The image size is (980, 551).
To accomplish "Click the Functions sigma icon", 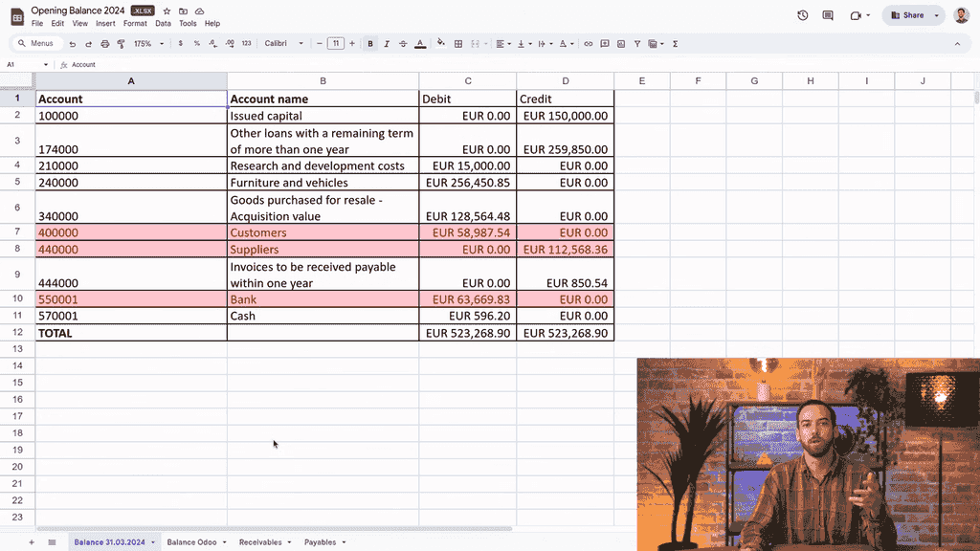I will tap(676, 44).
